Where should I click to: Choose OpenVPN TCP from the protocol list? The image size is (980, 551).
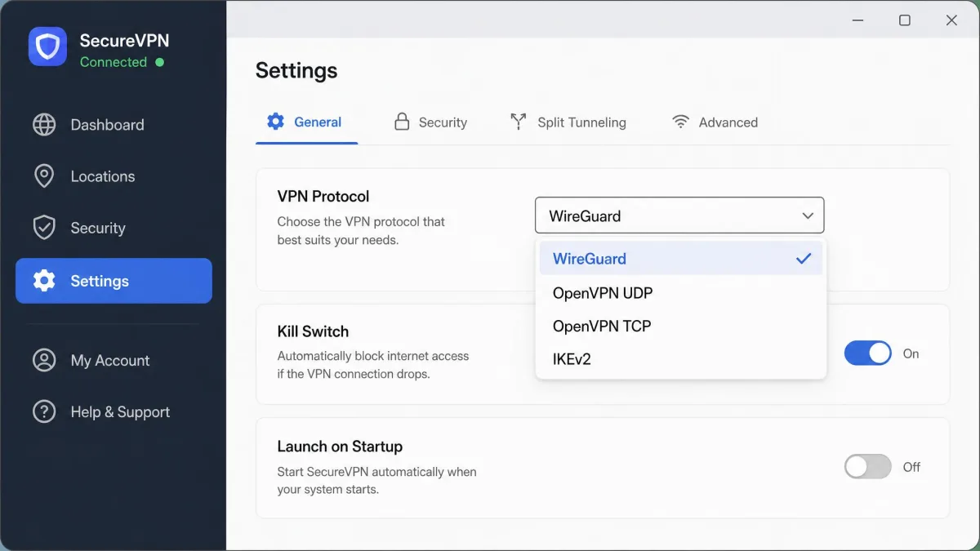[x=681, y=326]
